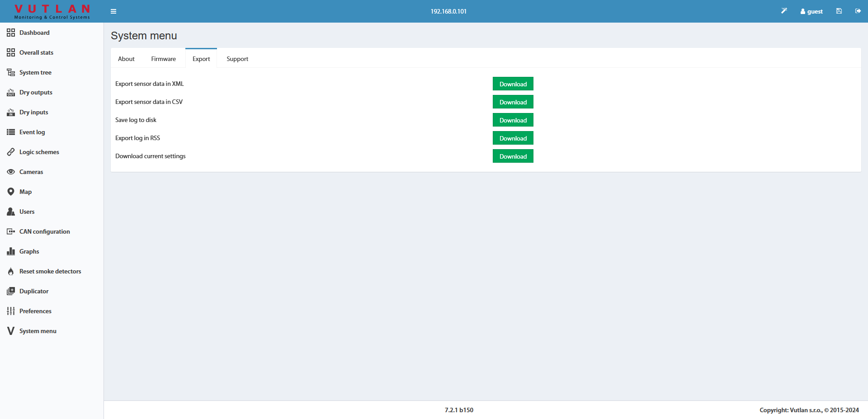Switch to the Firmware tab
868x419 pixels.
(163, 58)
